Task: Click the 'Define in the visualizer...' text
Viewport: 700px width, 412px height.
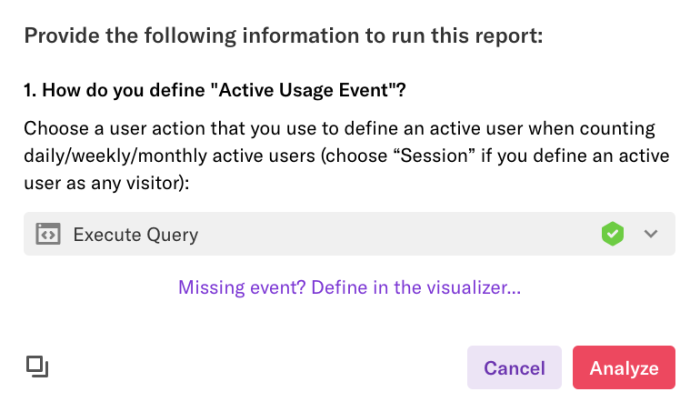Action: 416,287
